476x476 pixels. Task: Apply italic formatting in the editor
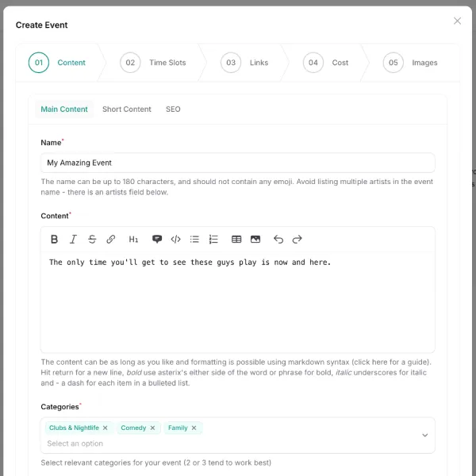73,240
